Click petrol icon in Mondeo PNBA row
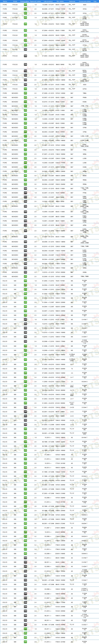Viewport: 99px width, 644px height. coord(25,97)
